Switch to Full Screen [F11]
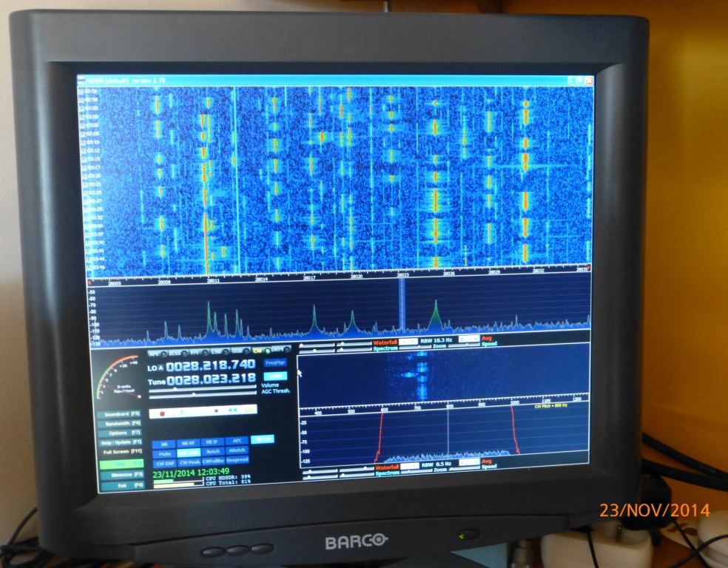The height and width of the screenshot is (568, 728). click(x=121, y=452)
